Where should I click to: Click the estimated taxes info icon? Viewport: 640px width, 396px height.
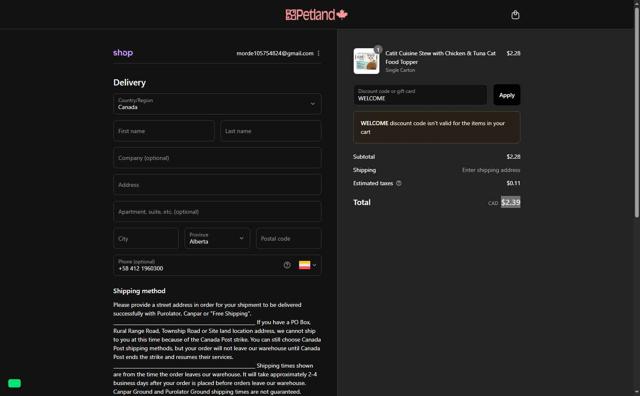click(x=399, y=183)
